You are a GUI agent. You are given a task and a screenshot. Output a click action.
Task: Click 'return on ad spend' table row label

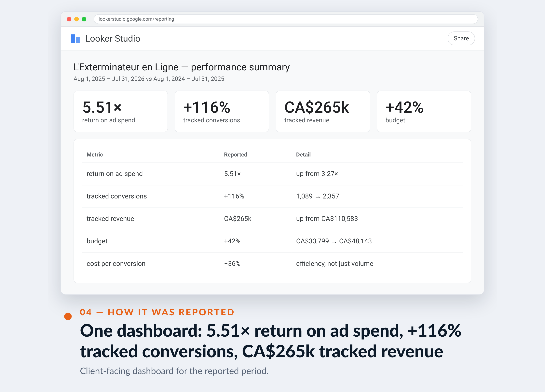(x=115, y=174)
